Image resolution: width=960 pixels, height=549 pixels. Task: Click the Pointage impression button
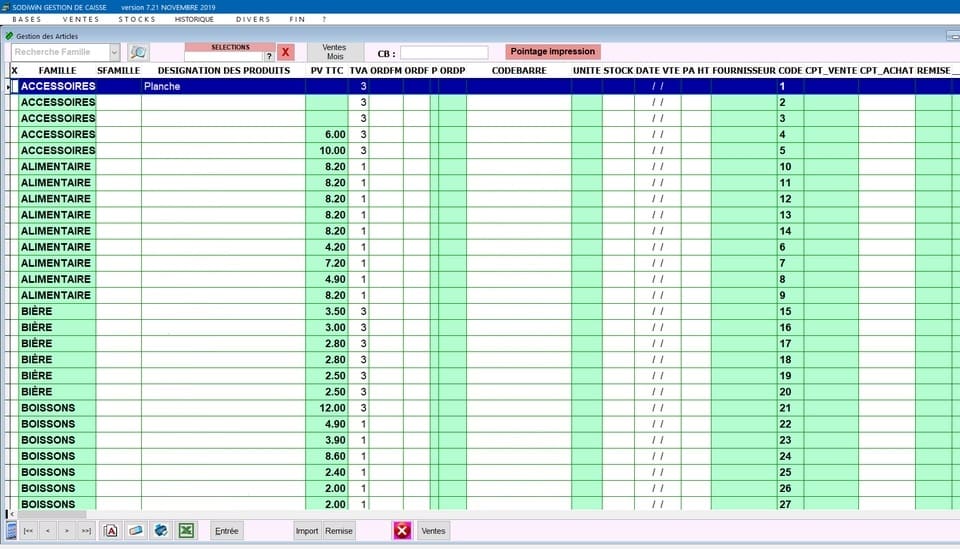tap(552, 51)
